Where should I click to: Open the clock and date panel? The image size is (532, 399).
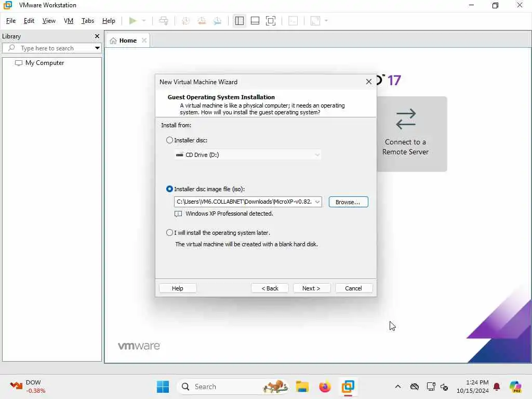(x=472, y=387)
